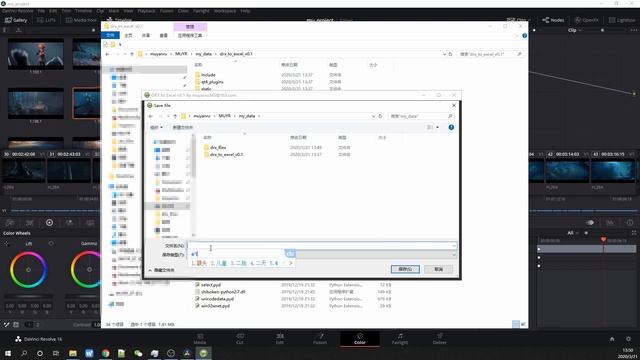The width and height of the screenshot is (640, 360).
Task: Collapse the hide folders expander in dialog
Action: 161,270
